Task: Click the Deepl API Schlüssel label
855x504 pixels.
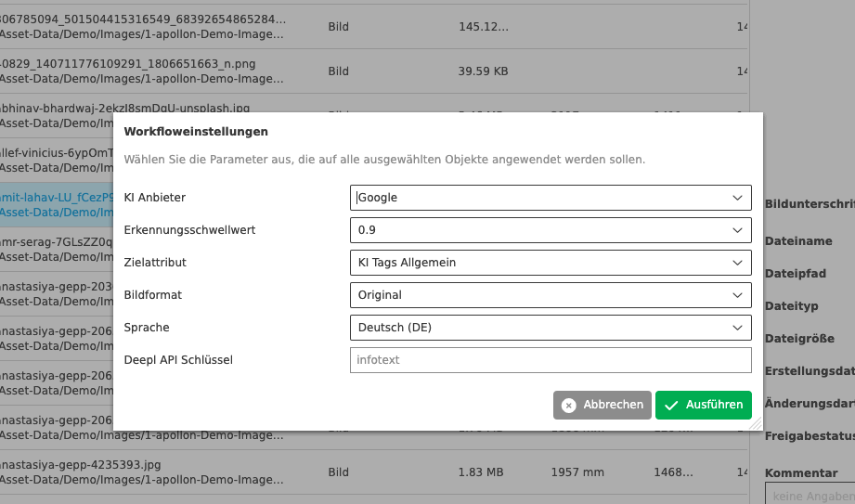Action: (178, 360)
